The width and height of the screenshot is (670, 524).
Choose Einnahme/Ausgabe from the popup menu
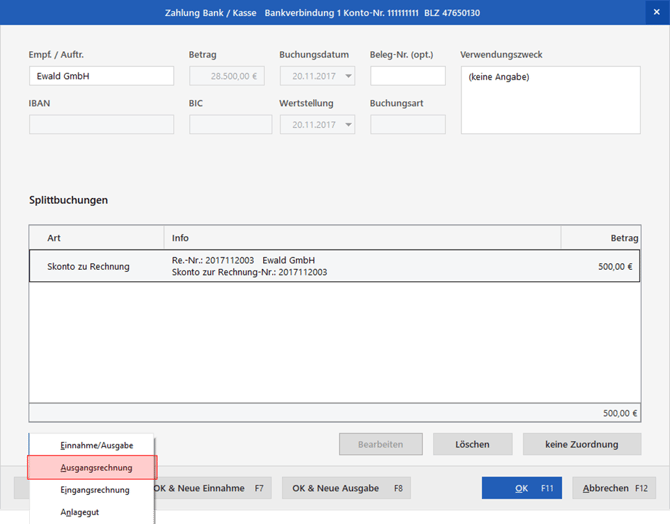(96, 445)
